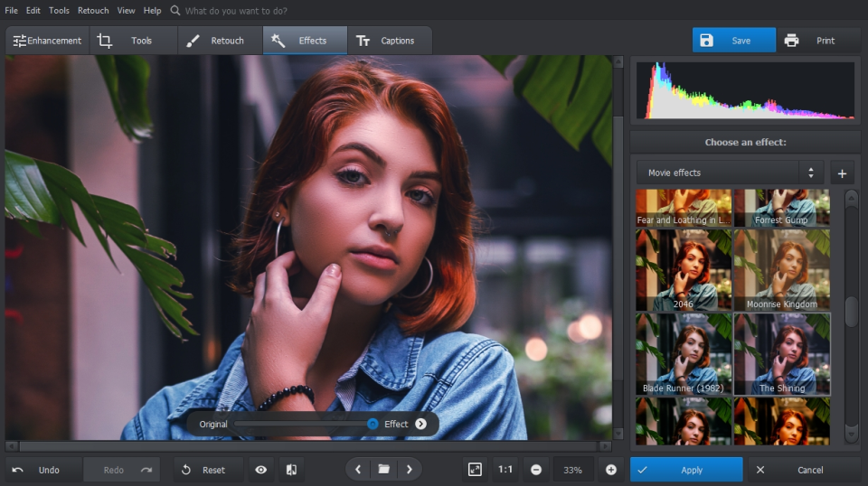Zoom out with the minus icon
The width and height of the screenshot is (868, 486).
pos(536,470)
